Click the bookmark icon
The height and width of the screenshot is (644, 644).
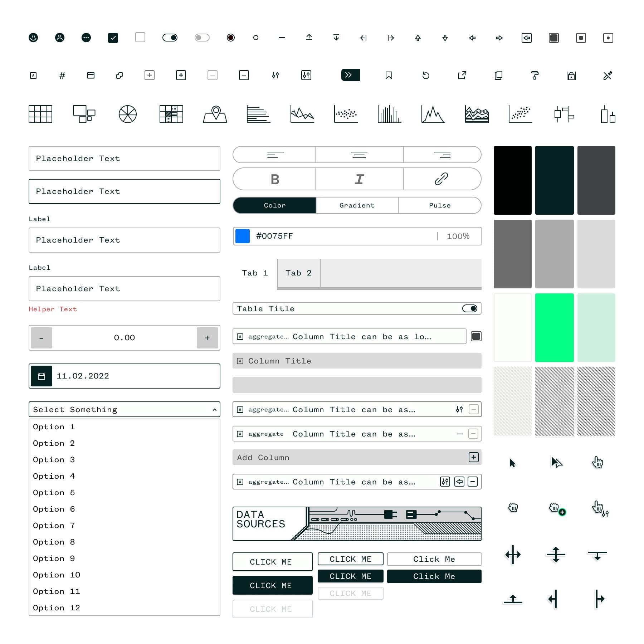point(389,75)
